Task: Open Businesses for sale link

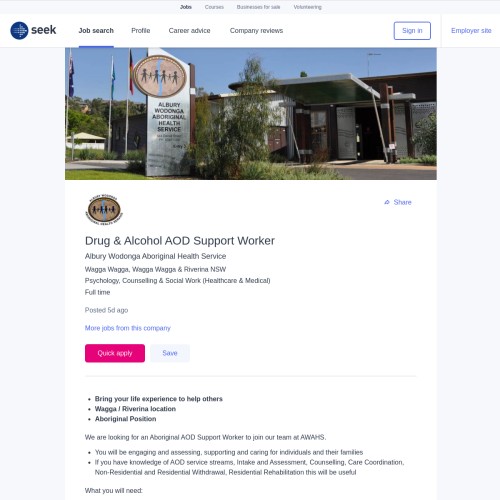Action: click(258, 7)
